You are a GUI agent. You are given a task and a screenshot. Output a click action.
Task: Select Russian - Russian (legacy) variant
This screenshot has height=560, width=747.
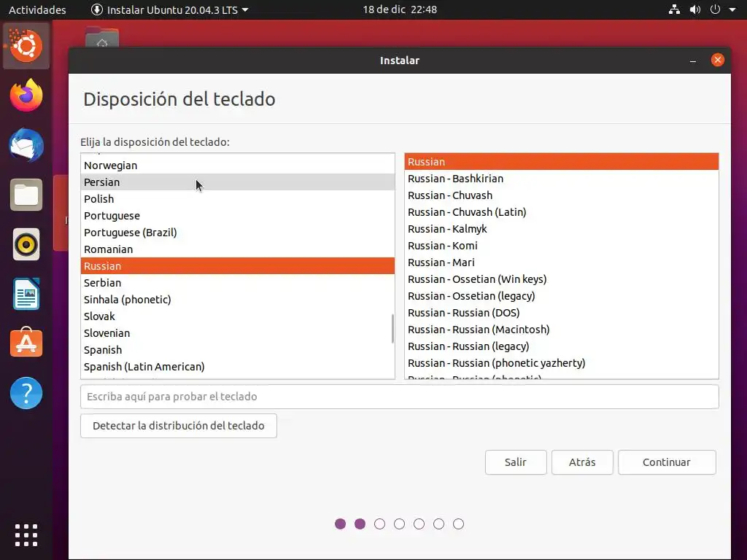(562, 346)
